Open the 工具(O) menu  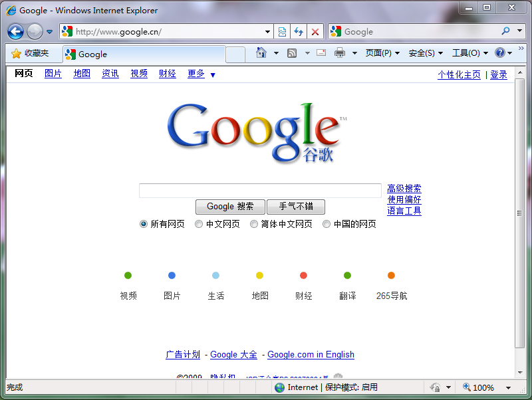[469, 53]
